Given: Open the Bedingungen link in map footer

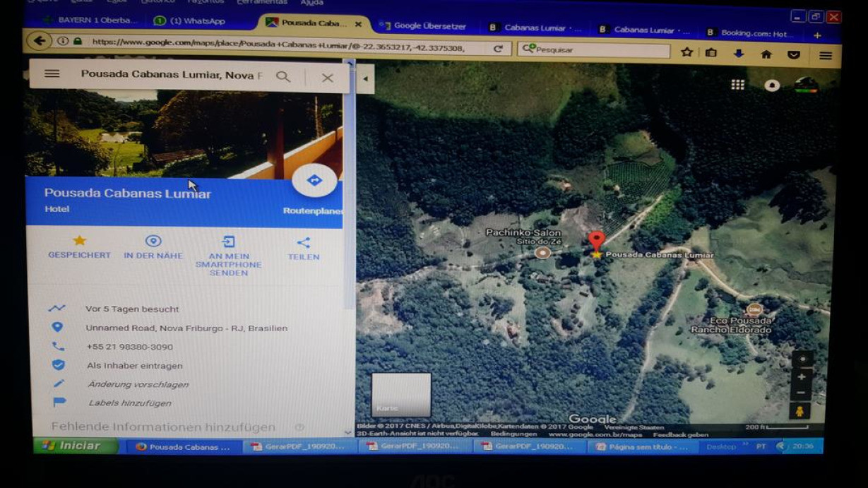Looking at the screenshot, I should (513, 434).
